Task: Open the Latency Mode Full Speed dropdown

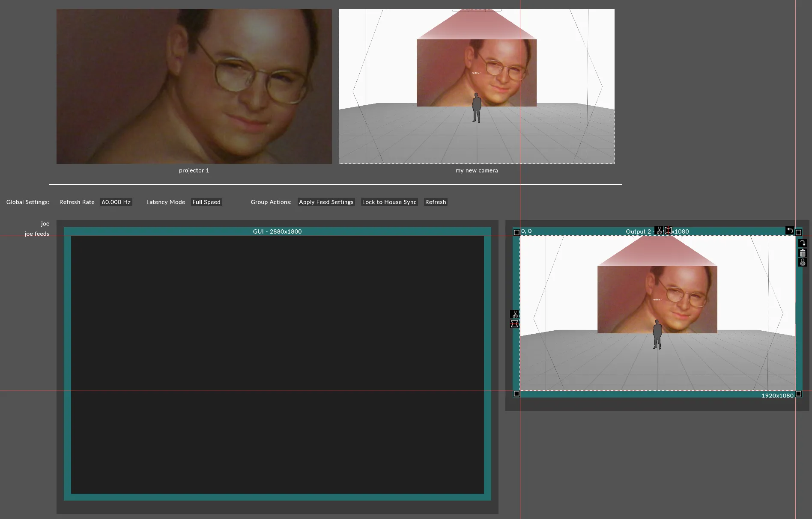Action: click(206, 202)
